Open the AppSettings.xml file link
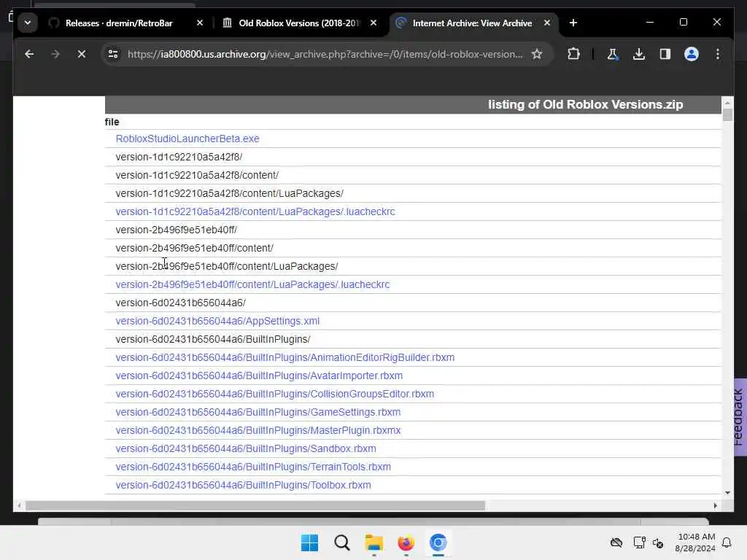 click(x=217, y=321)
